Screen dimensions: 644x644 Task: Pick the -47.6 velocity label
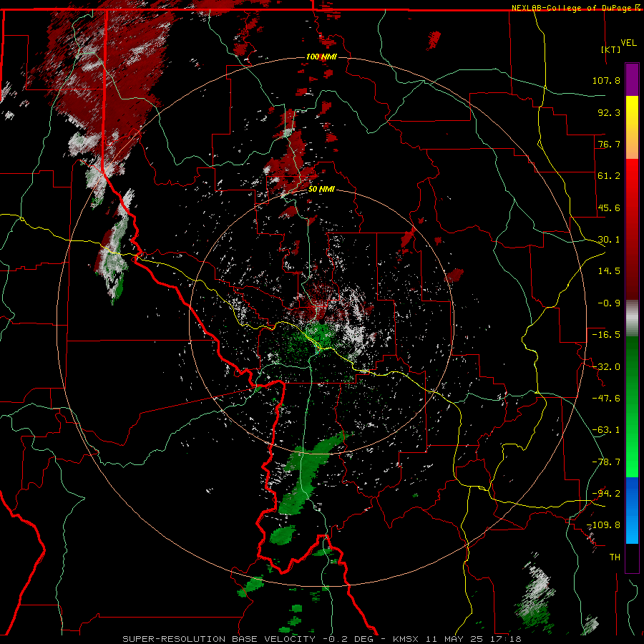click(x=606, y=399)
